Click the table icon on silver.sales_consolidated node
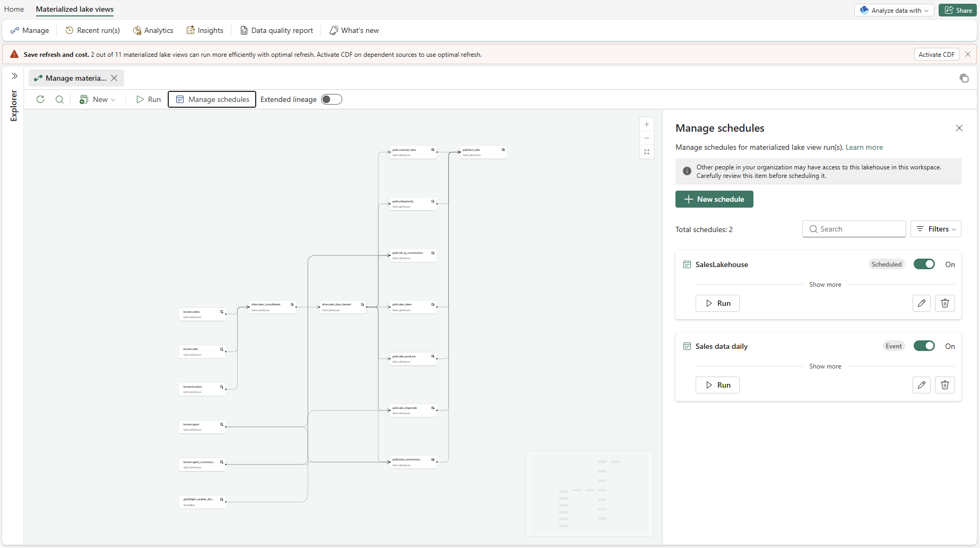 (292, 304)
